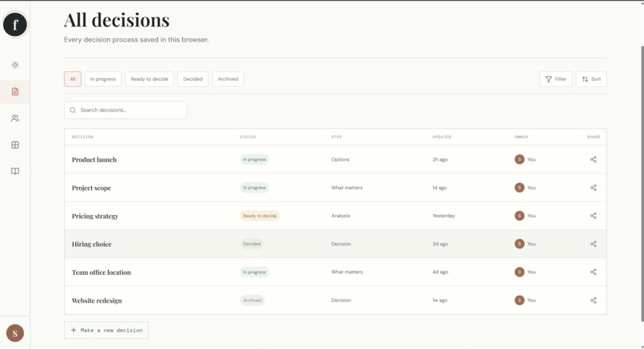
Task: Select the Decided filter tab
Action: (x=193, y=79)
